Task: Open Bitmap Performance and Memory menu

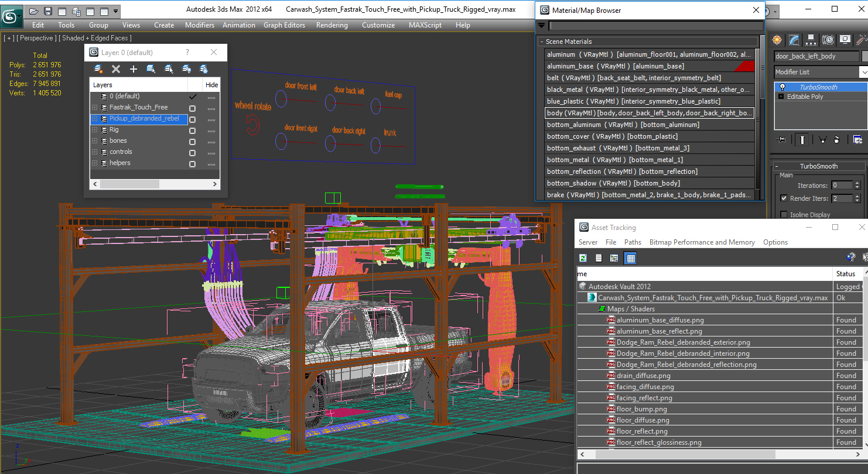Action: coord(702,242)
